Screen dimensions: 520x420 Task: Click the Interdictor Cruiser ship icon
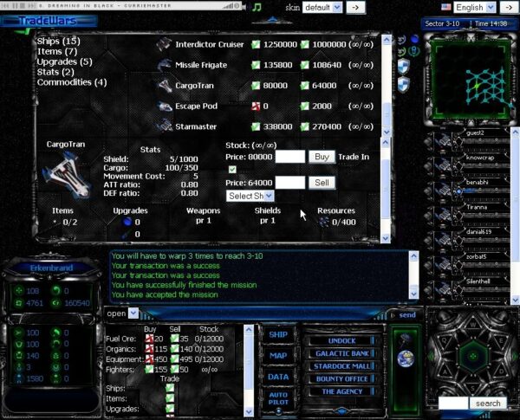(x=165, y=44)
